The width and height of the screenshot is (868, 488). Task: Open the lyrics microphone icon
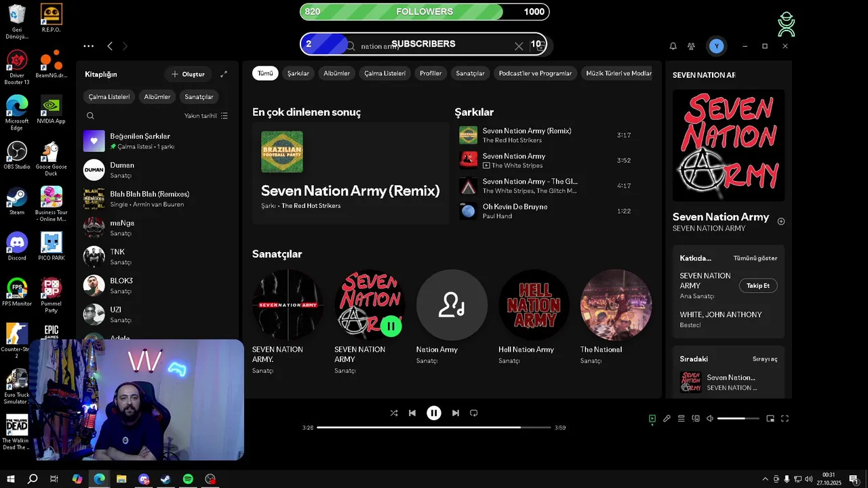667,419
